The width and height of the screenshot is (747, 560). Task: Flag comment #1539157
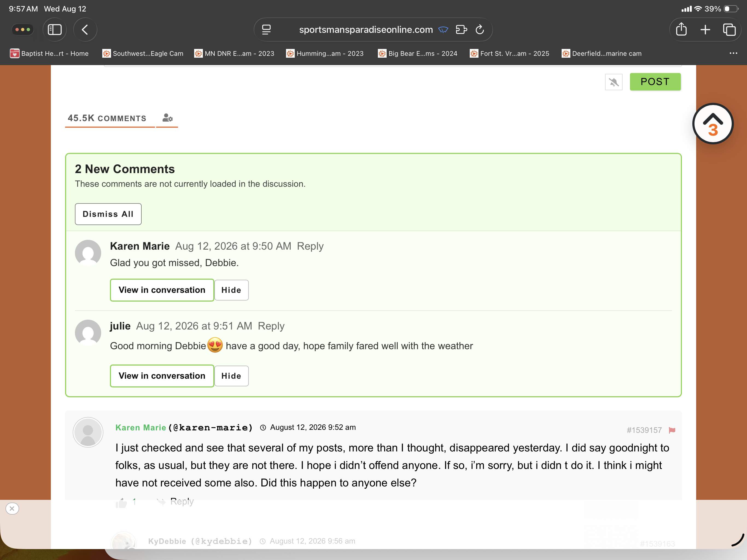coord(672,430)
